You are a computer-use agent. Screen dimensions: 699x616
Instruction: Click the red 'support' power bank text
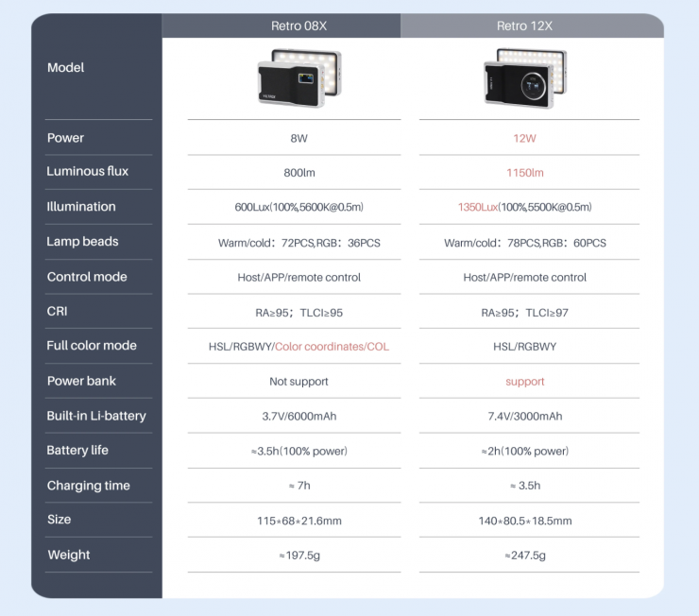[x=524, y=382]
